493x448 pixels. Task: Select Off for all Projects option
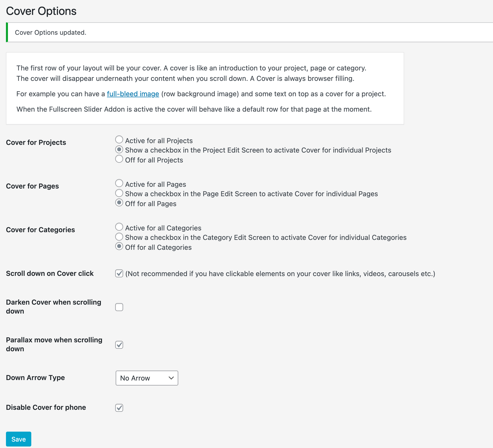point(119,159)
